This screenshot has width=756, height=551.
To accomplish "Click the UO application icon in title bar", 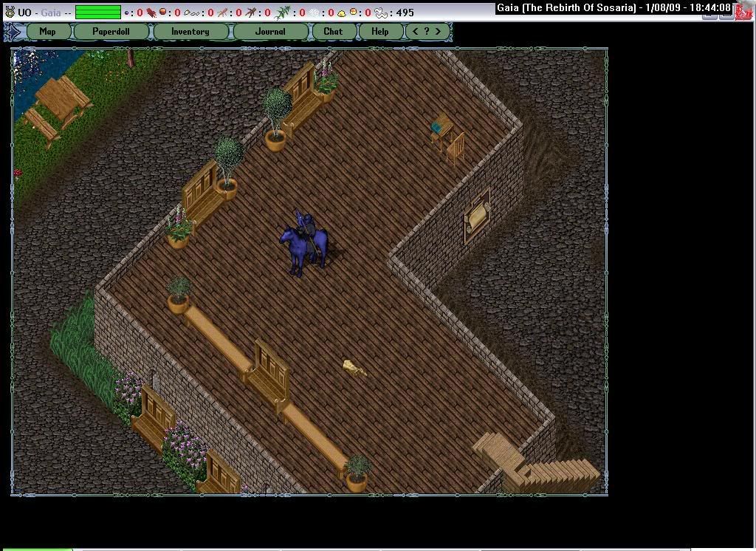I will tap(9, 11).
